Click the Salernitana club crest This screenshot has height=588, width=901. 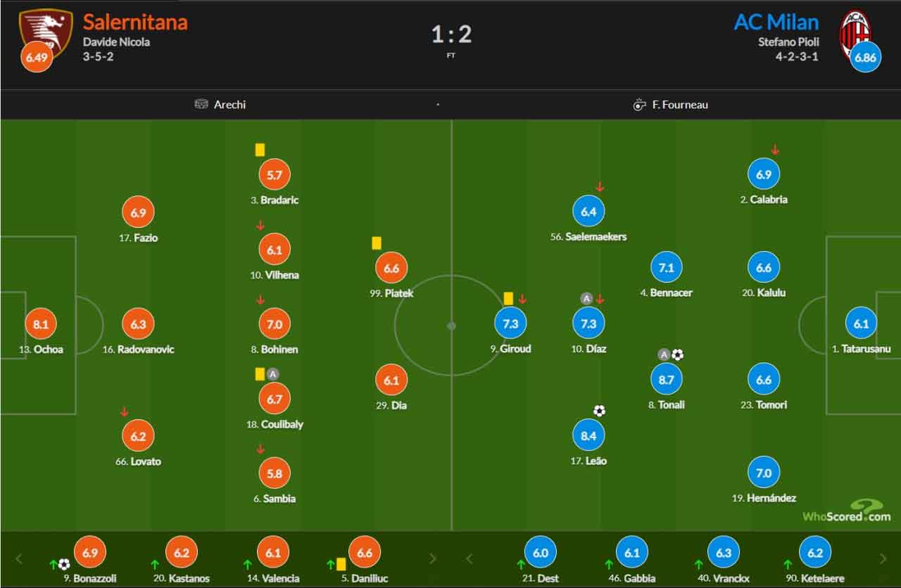(x=45, y=30)
